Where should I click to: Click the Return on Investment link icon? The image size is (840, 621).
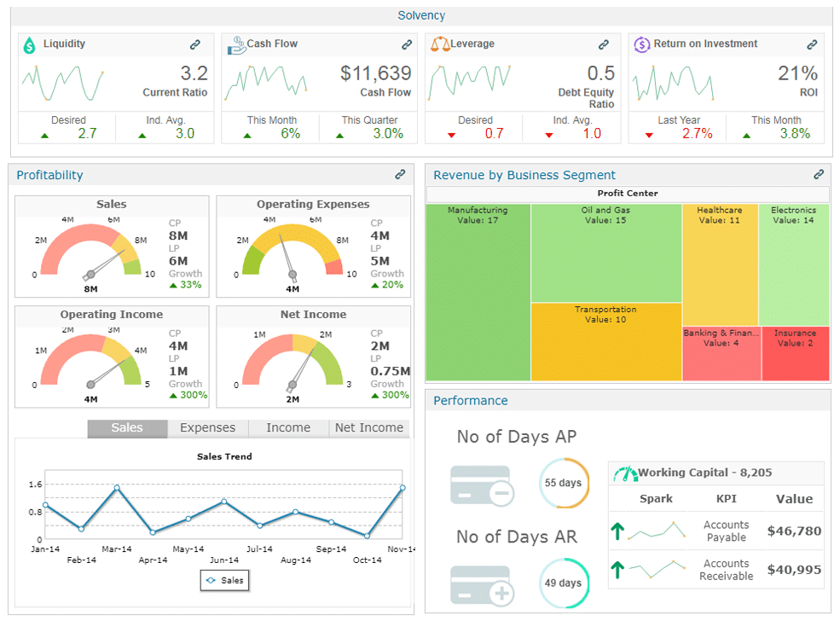click(810, 44)
